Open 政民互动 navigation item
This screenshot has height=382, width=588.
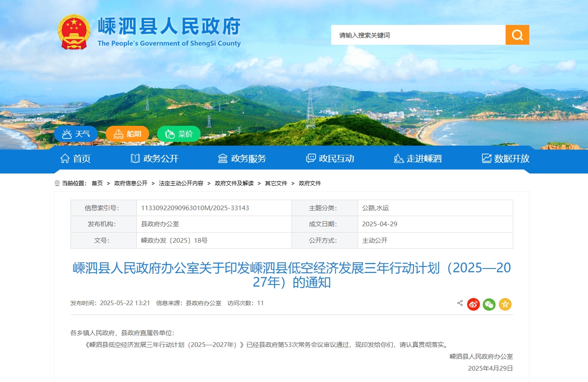[x=330, y=159]
